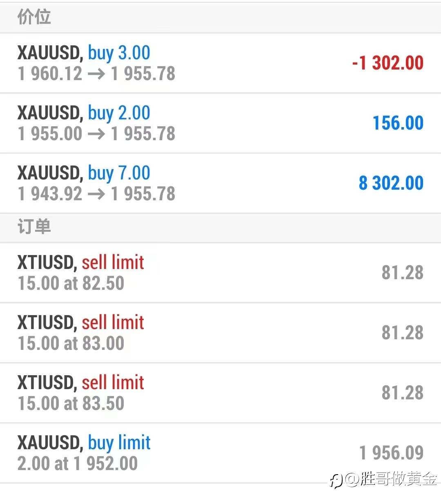This screenshot has width=441, height=504.
Task: Select XTIUSD sell limit at 82.50
Action: [x=220, y=273]
